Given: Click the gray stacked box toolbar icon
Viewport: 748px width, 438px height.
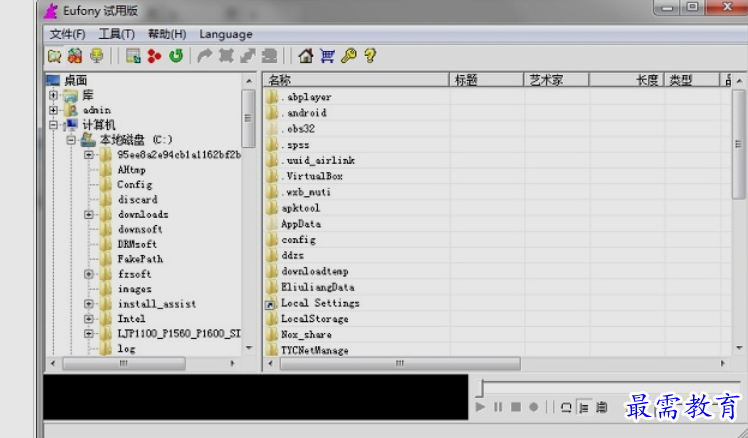Looking at the screenshot, I should [270, 56].
